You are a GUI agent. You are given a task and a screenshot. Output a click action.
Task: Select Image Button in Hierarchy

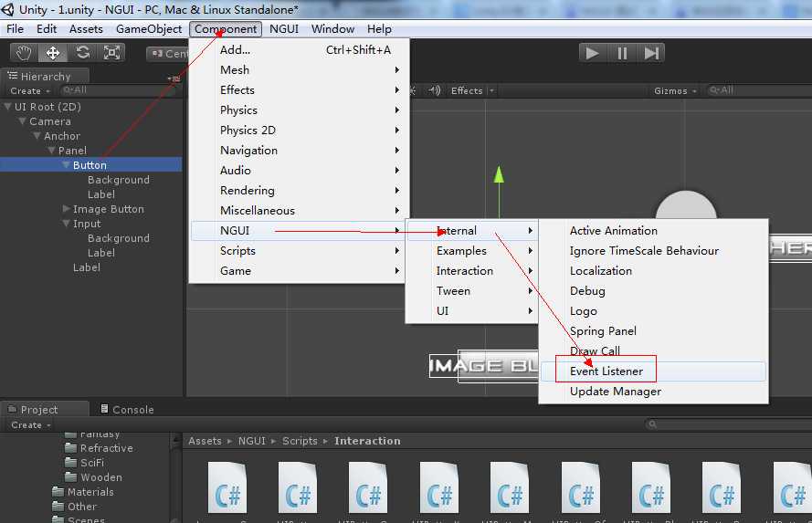108,209
